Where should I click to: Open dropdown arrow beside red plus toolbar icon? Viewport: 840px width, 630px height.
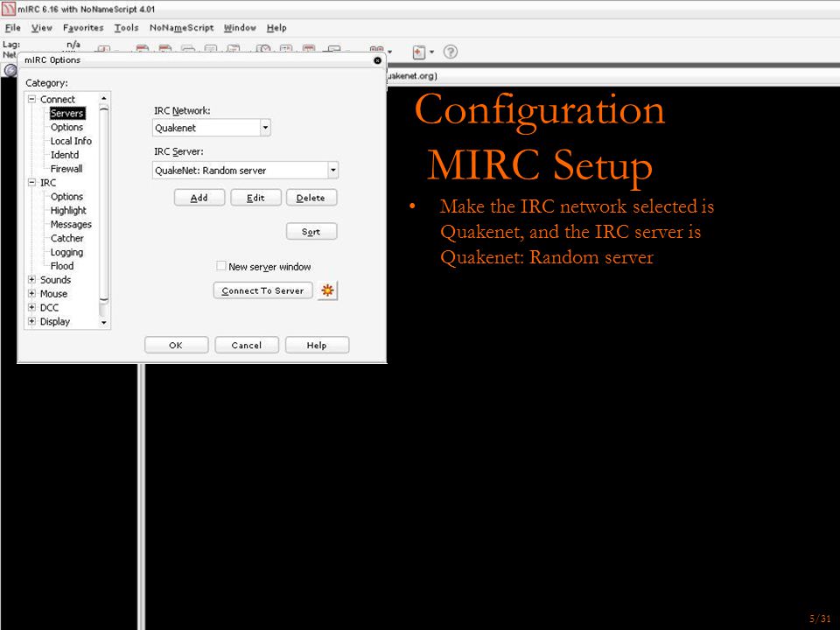pyautogui.click(x=431, y=52)
